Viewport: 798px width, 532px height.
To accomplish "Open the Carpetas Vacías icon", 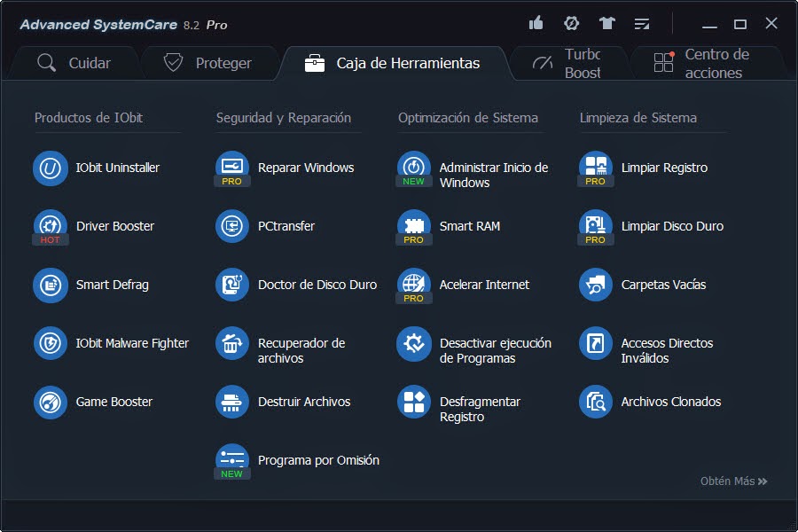I will 596,286.
